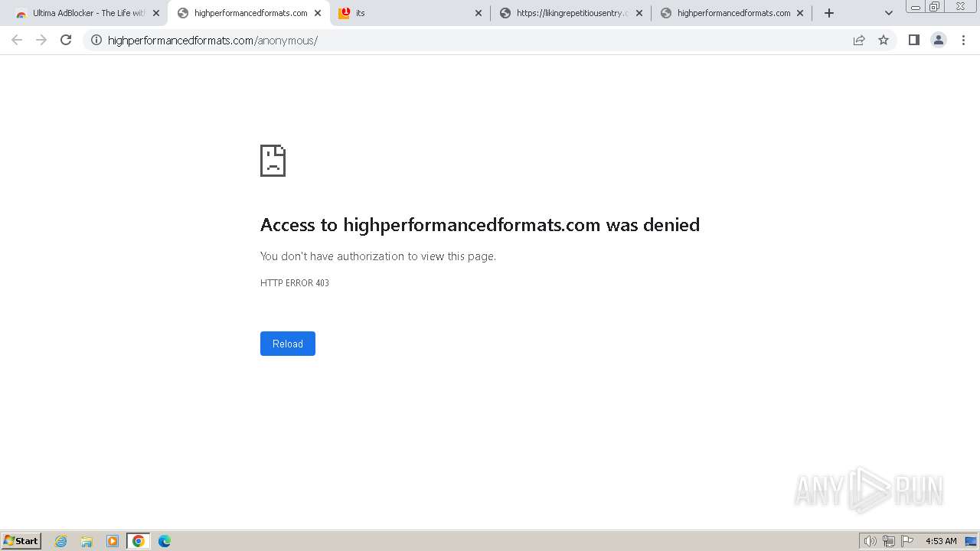Select the 'HTTP ERROR 403' text
This screenshot has height=551, width=980.
tap(295, 283)
